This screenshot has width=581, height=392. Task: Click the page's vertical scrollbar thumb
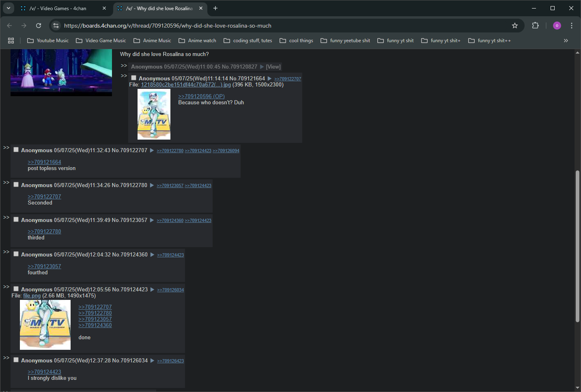tap(577, 246)
